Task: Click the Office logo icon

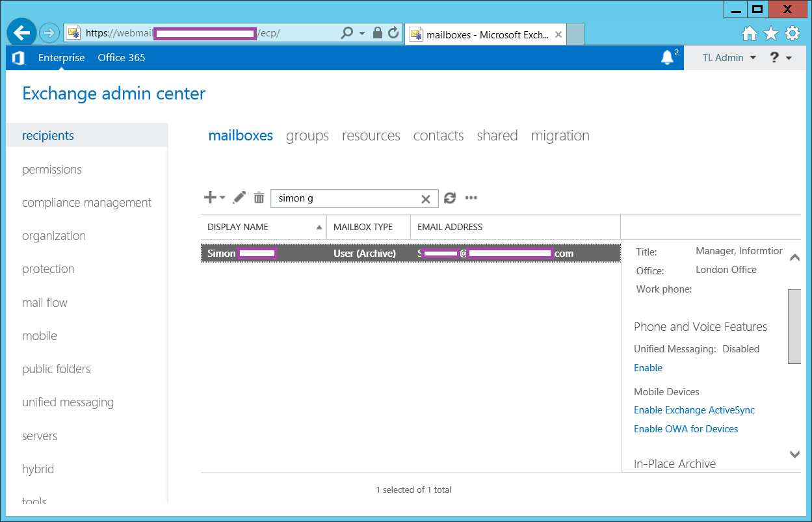Action: 18,58
